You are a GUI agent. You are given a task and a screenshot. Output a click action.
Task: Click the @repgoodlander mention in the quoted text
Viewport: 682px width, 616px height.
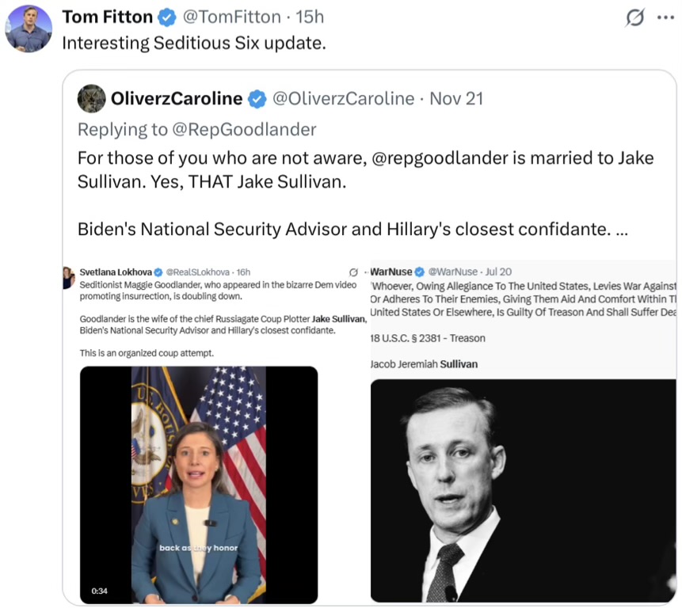point(440,158)
